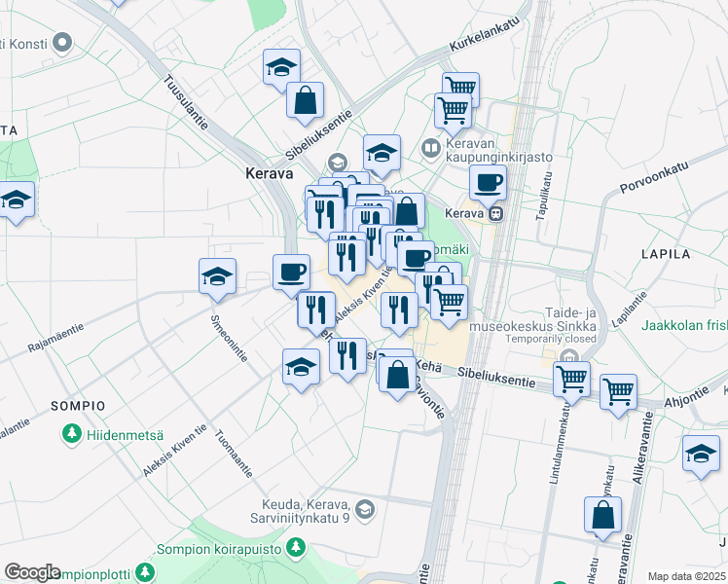Open the Google logo link
Screen dimensions: 728x584
[32, 572]
